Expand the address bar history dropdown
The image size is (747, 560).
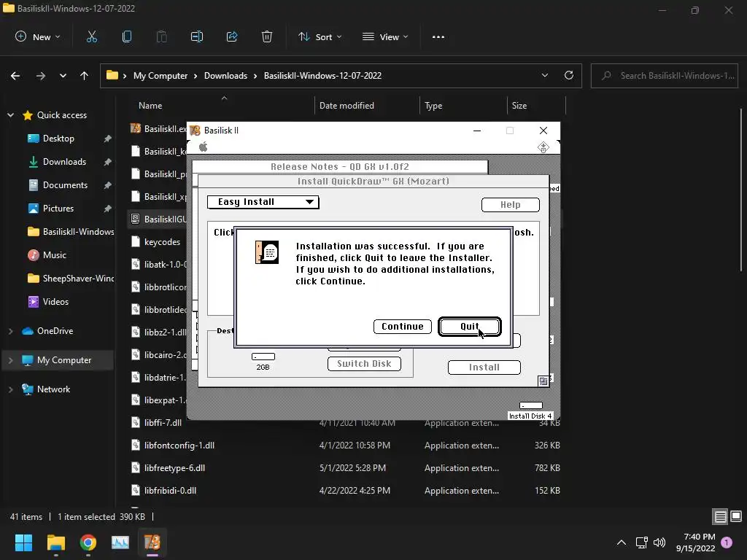544,75
